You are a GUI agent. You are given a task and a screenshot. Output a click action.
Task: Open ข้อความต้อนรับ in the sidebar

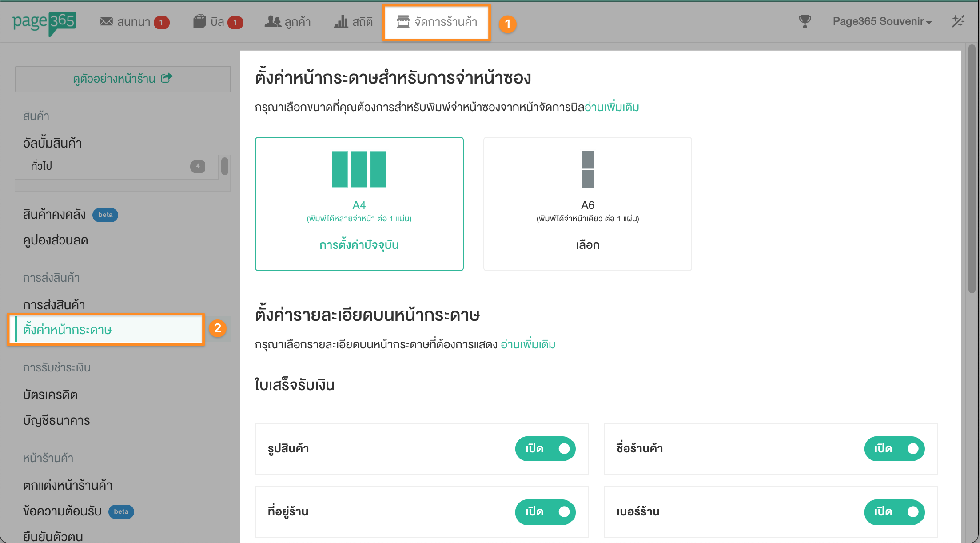[x=62, y=511]
